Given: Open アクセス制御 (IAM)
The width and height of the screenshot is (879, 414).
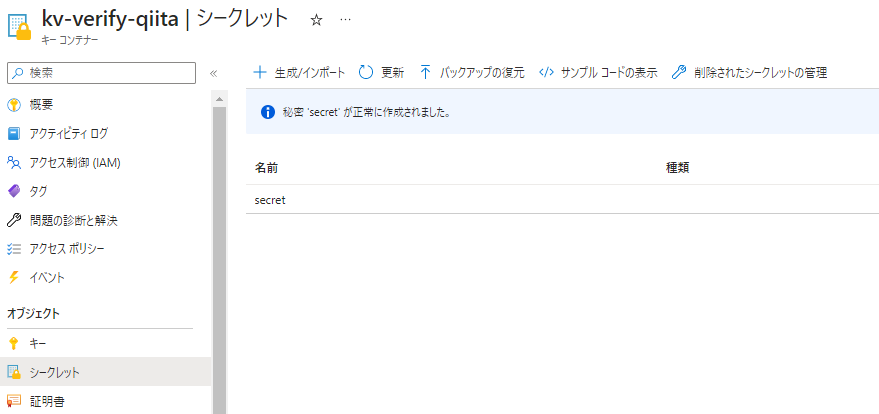Looking at the screenshot, I should click(x=75, y=162).
